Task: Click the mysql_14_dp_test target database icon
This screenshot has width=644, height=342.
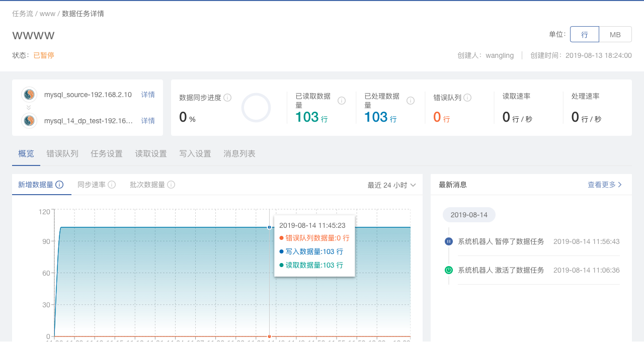Action: [29, 121]
